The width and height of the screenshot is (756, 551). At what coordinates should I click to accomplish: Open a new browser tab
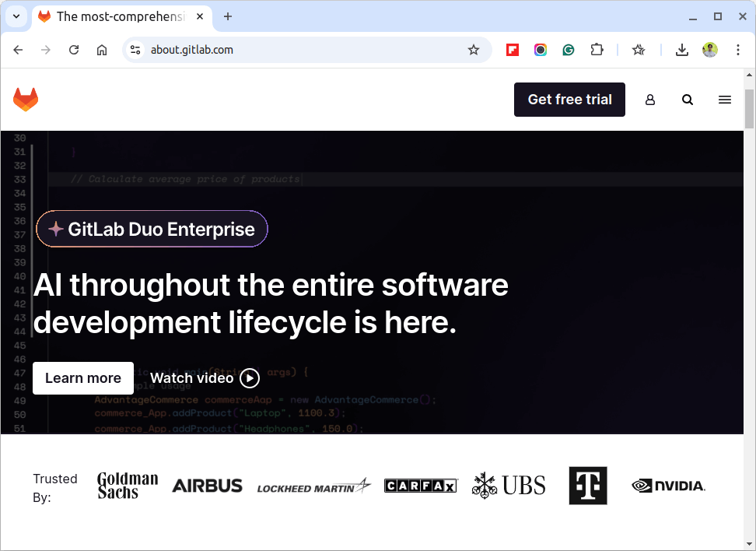(x=228, y=16)
